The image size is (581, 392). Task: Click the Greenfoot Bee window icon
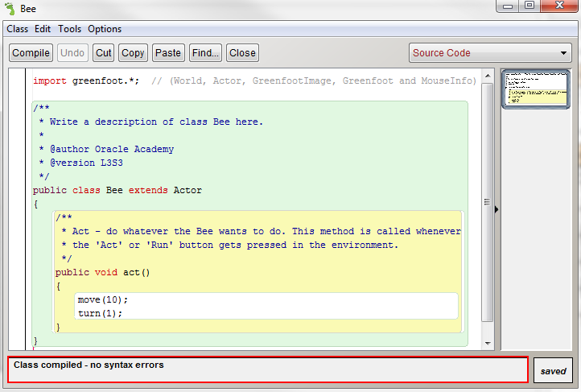[x=10, y=9]
